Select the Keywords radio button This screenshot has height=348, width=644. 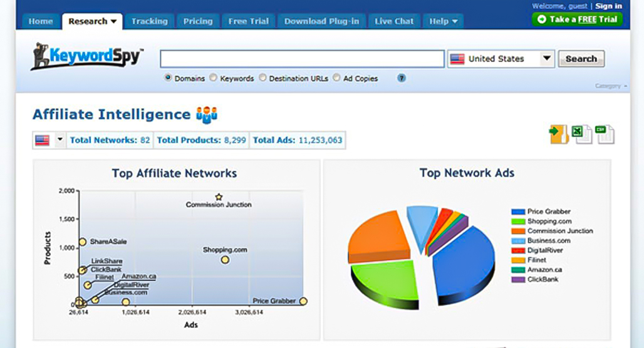[x=213, y=77]
